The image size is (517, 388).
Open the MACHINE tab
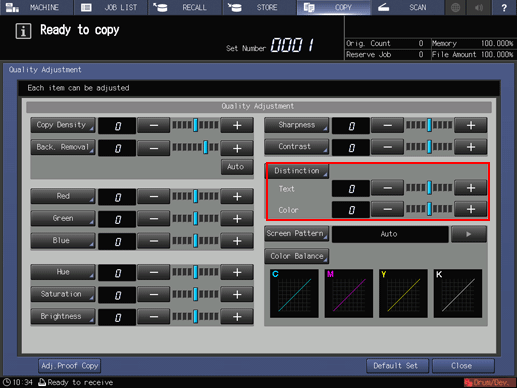(37, 7)
